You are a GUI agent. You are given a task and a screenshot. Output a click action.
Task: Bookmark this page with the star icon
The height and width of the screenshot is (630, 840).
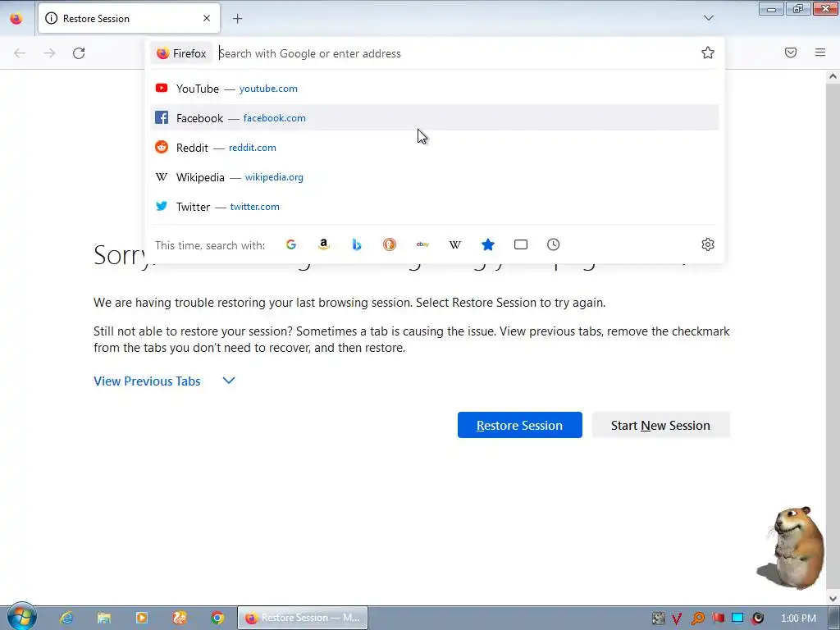pyautogui.click(x=708, y=52)
